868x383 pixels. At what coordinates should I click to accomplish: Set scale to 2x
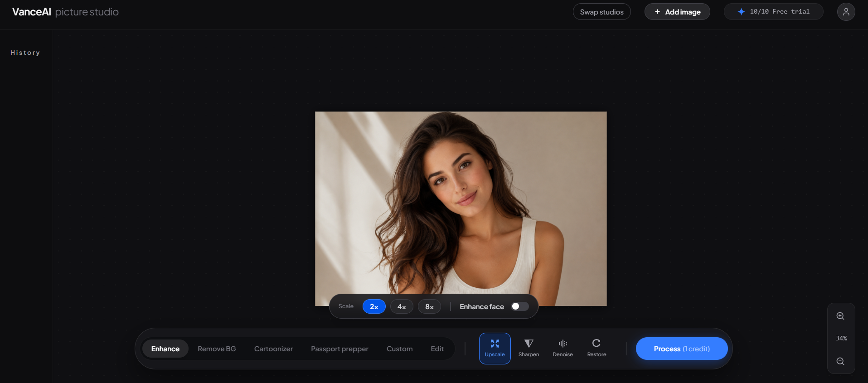point(374,306)
